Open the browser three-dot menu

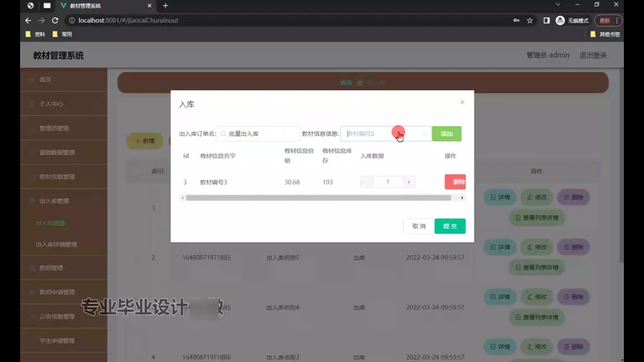pos(617,20)
